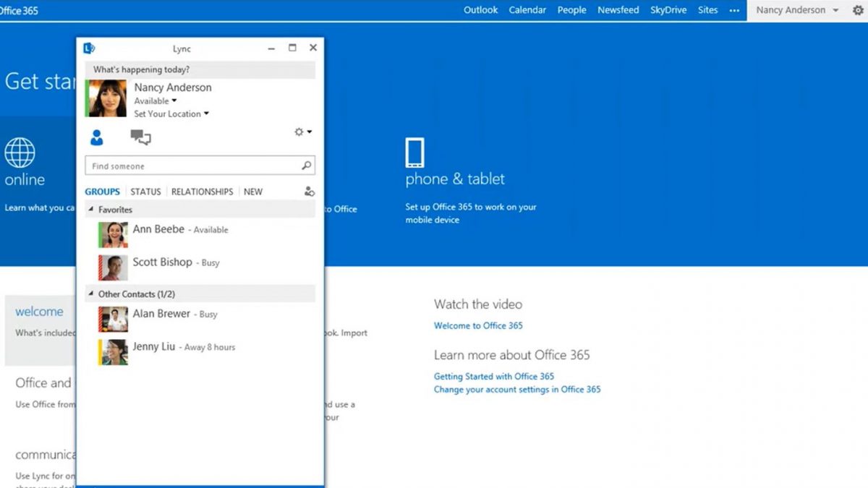868x488 pixels.
Task: Click Alan Brewer's contact photo
Action: pyautogui.click(x=113, y=319)
